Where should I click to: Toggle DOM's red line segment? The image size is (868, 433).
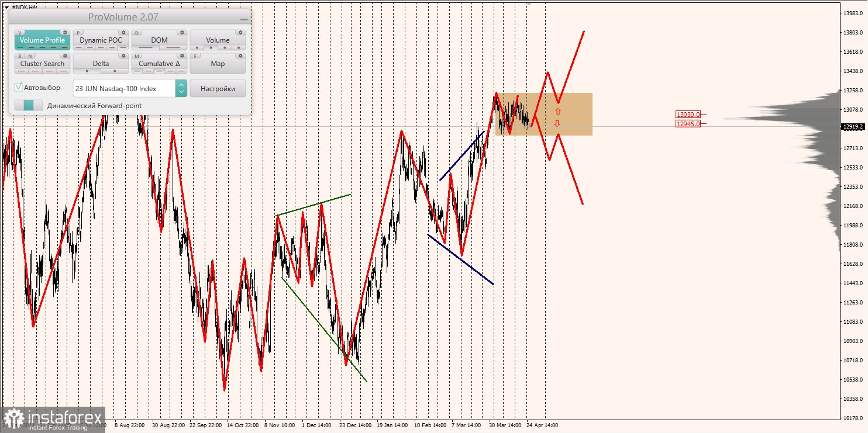click(x=173, y=47)
